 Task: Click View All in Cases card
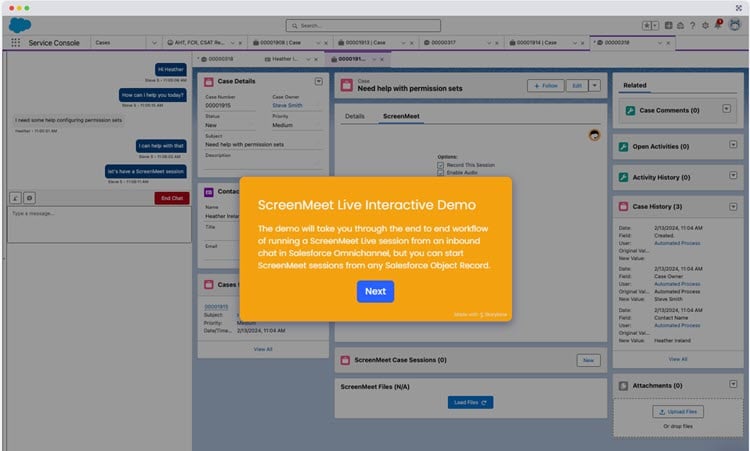(x=263, y=350)
